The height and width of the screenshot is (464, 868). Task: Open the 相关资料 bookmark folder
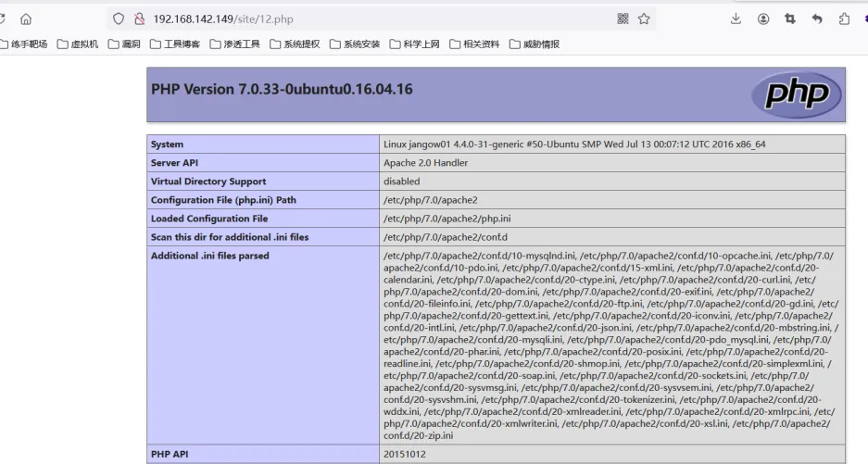[474, 44]
